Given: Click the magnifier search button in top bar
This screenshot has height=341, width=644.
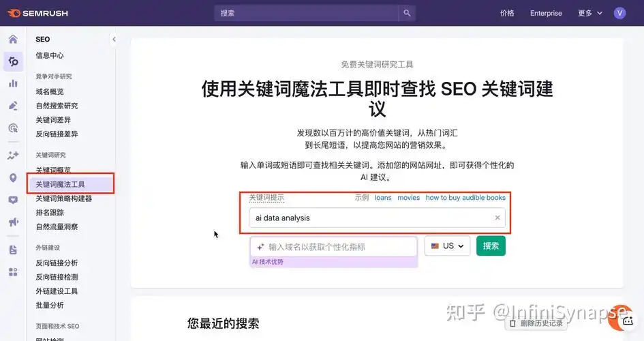Looking at the screenshot, I should tap(407, 13).
